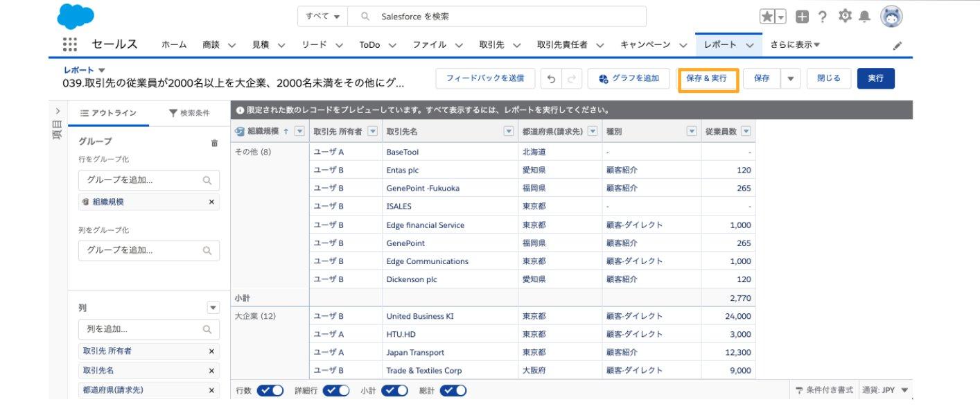Open the help question mark icon
Viewport: 980px width, 411px height.
[823, 17]
